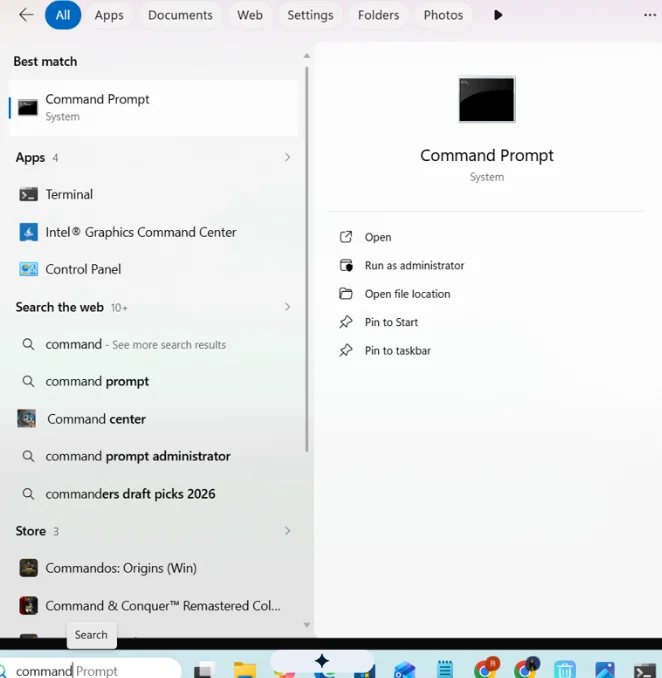Click the Pin to Start pin icon

pyautogui.click(x=346, y=322)
